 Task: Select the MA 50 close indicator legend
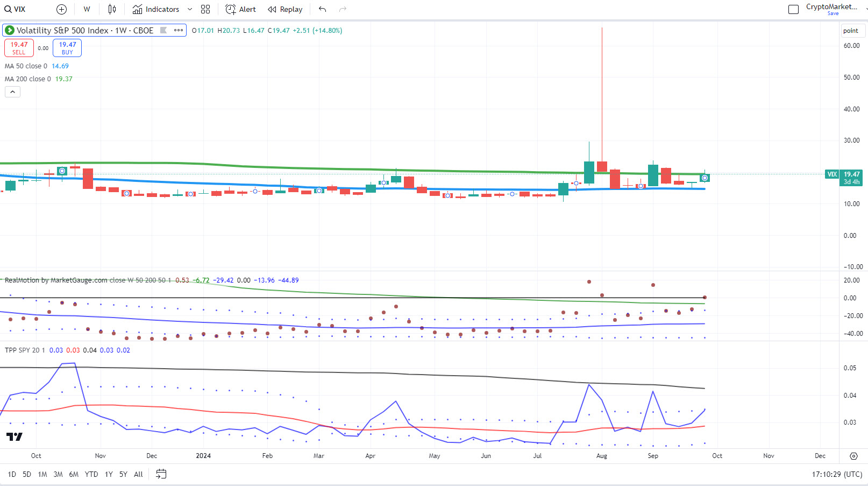point(26,66)
